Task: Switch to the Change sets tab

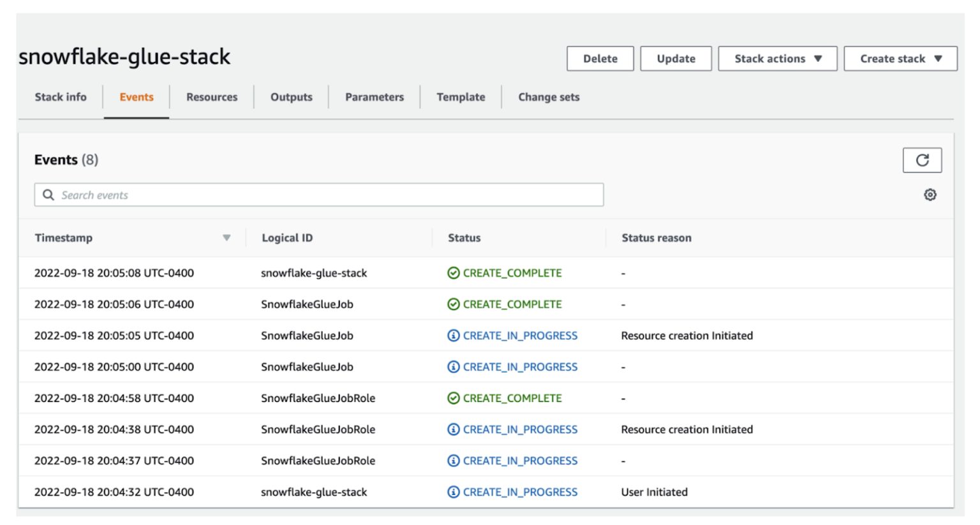Action: click(548, 97)
